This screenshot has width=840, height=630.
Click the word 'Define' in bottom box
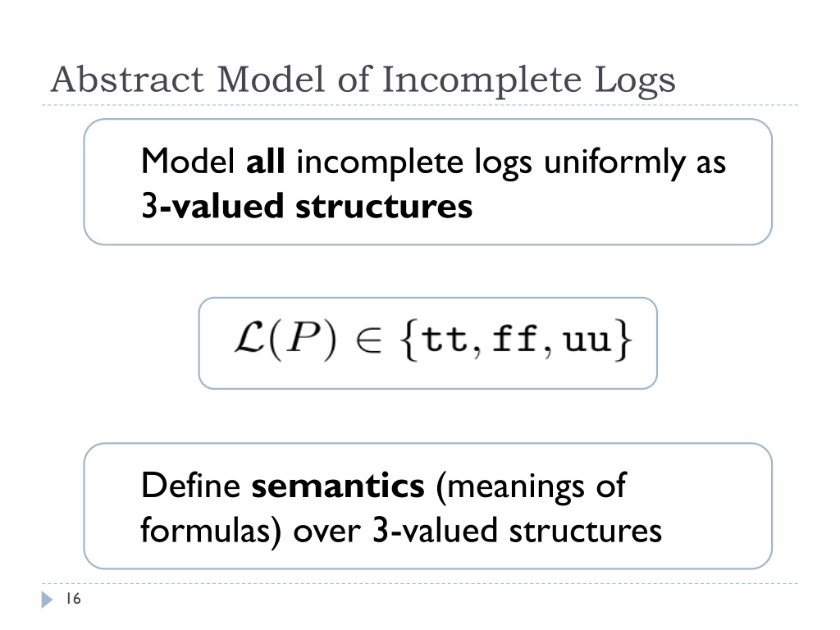pyautogui.click(x=190, y=486)
